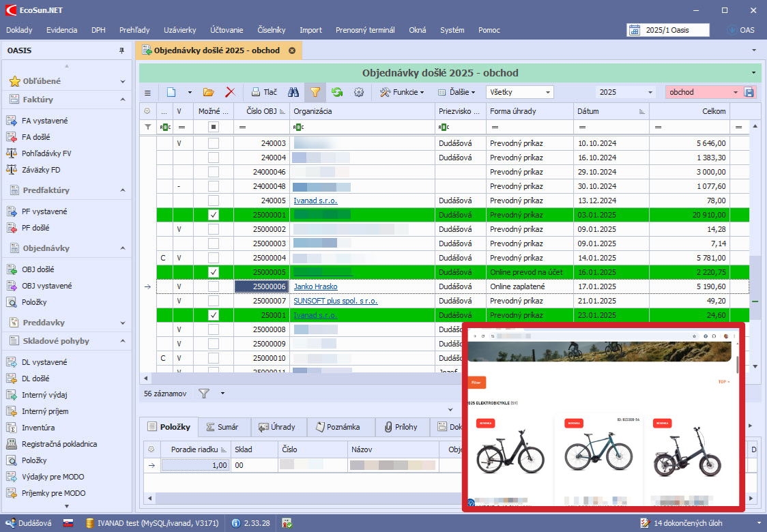Viewport: 767px width, 532px height.
Task: Check the checkbox in row 25000004
Action: [x=214, y=258]
